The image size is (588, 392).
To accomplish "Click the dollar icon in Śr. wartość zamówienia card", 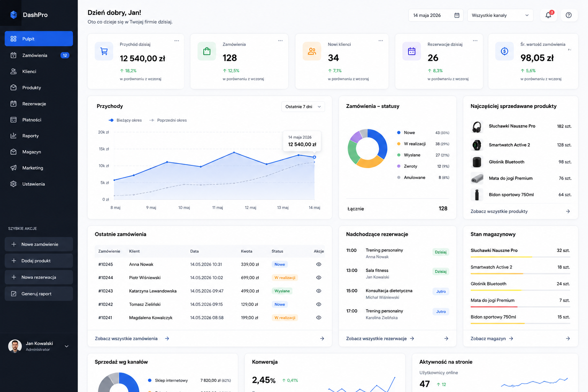I will pos(505,51).
